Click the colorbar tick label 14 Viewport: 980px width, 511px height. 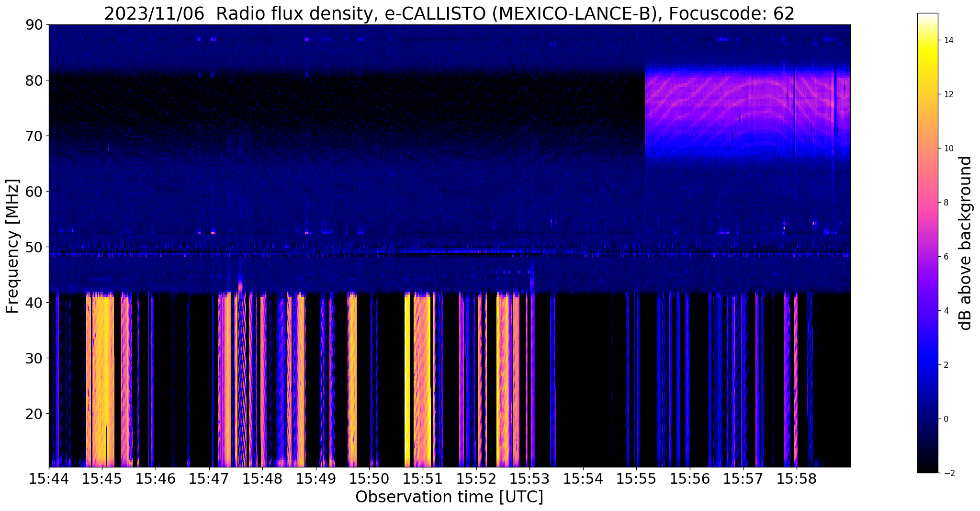pyautogui.click(x=948, y=40)
